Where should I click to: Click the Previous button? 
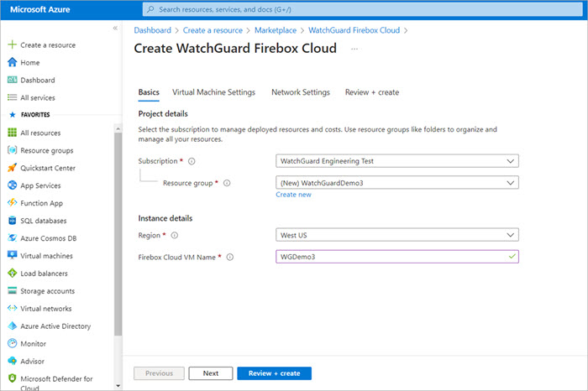pyautogui.click(x=159, y=373)
